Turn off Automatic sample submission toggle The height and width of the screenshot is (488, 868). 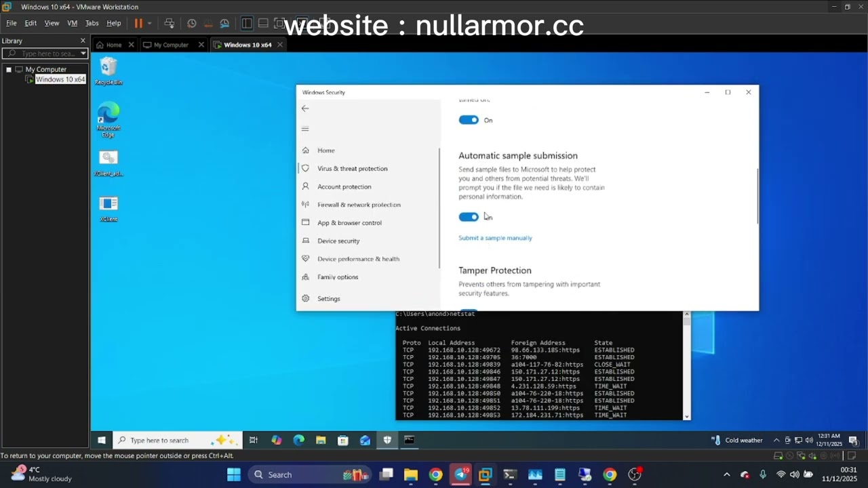[469, 217]
